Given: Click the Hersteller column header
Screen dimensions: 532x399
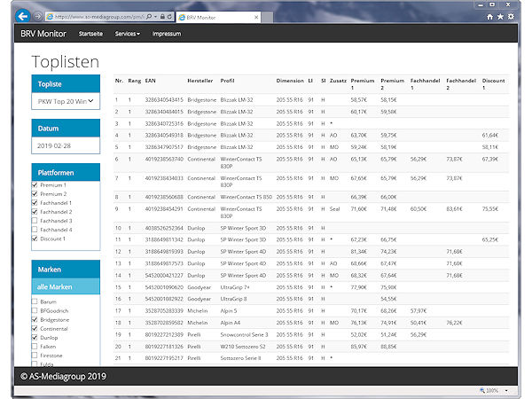Looking at the screenshot, I should 200,81.
